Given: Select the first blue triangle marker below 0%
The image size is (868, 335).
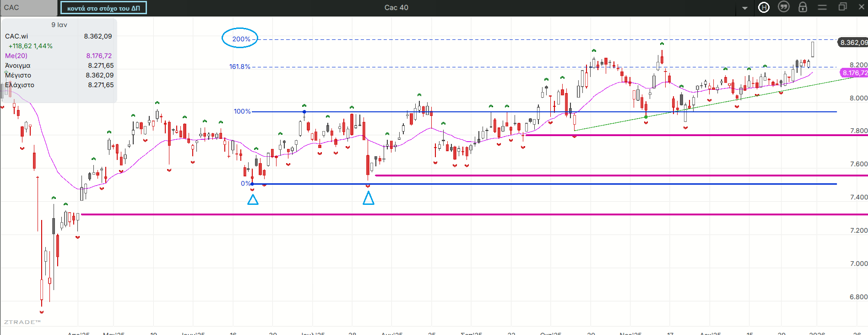Looking at the screenshot, I should pos(253,200).
